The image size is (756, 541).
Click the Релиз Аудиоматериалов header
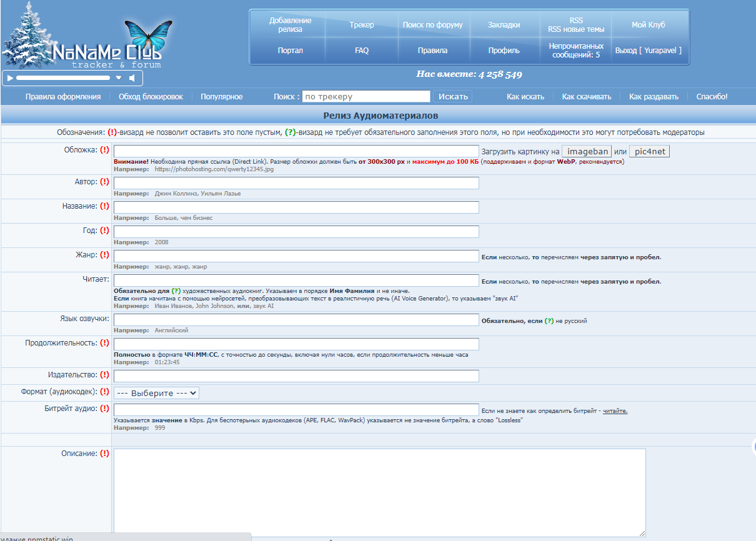coord(380,116)
